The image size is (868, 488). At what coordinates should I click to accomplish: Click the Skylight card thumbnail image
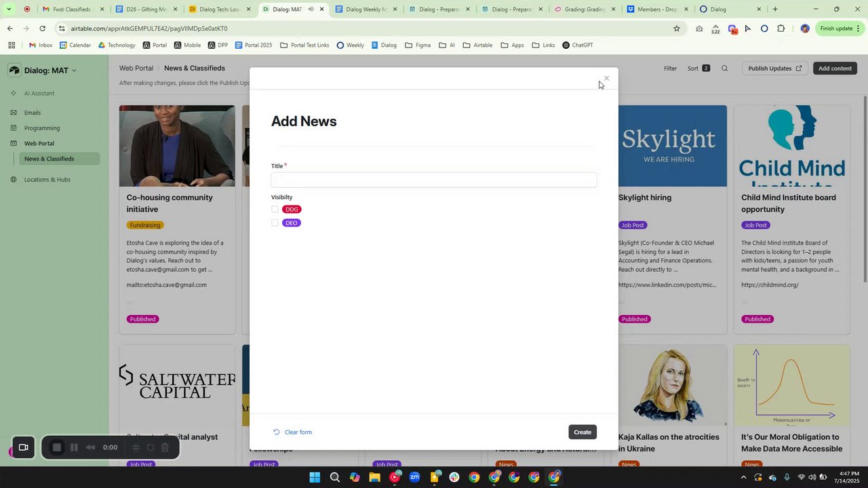(x=673, y=146)
